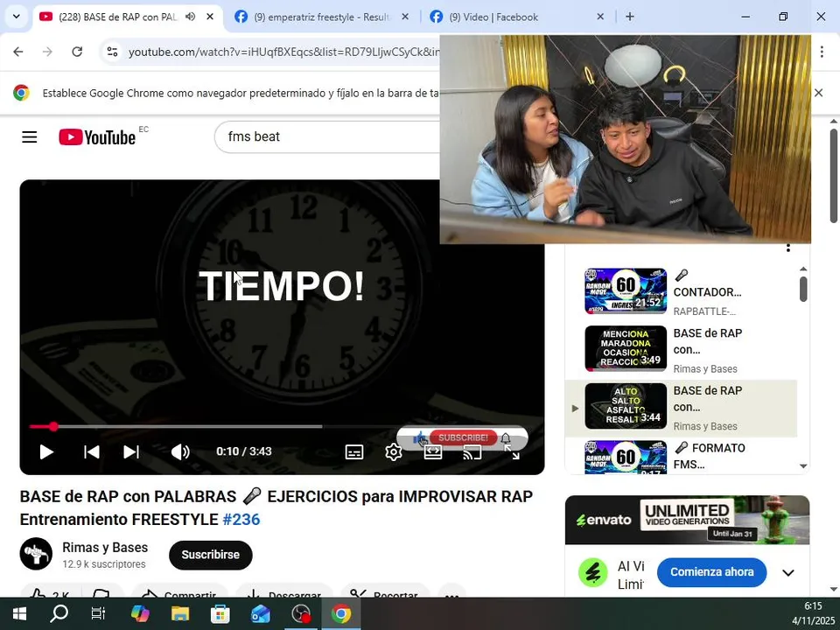Open Windows taskbar search
The height and width of the screenshot is (630, 840).
pos(59,613)
